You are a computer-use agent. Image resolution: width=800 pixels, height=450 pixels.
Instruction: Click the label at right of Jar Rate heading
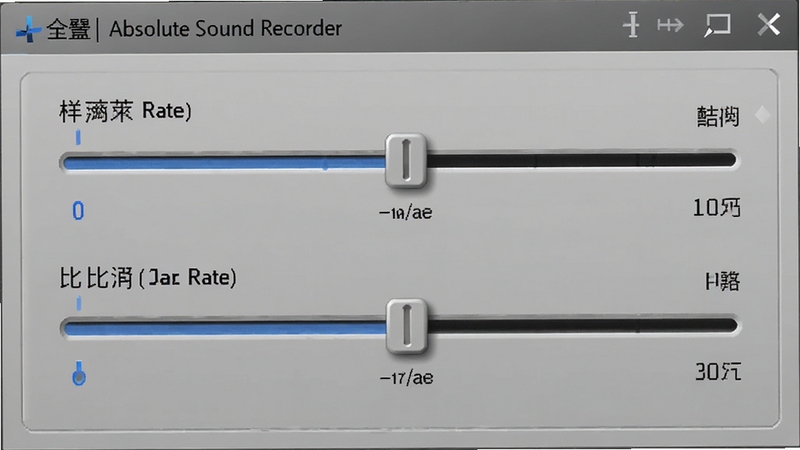click(x=722, y=281)
